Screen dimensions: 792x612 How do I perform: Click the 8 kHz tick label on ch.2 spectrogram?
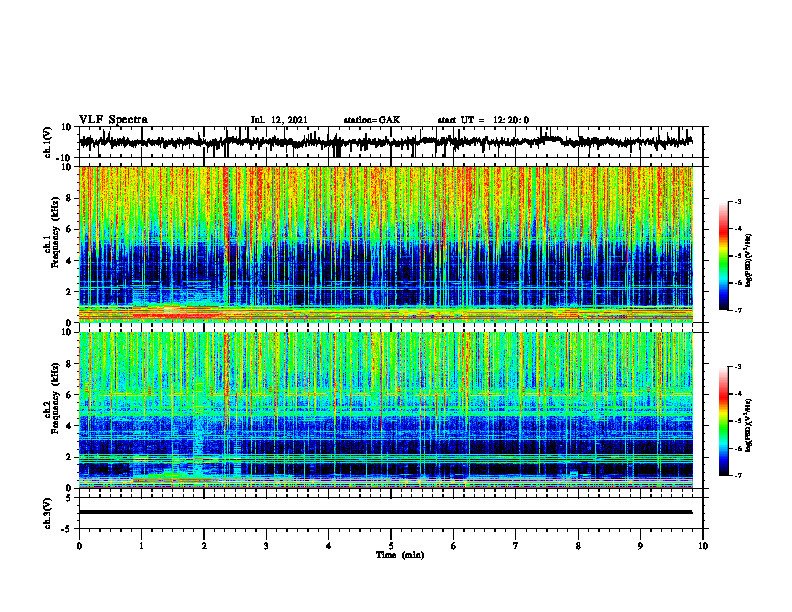click(x=70, y=364)
